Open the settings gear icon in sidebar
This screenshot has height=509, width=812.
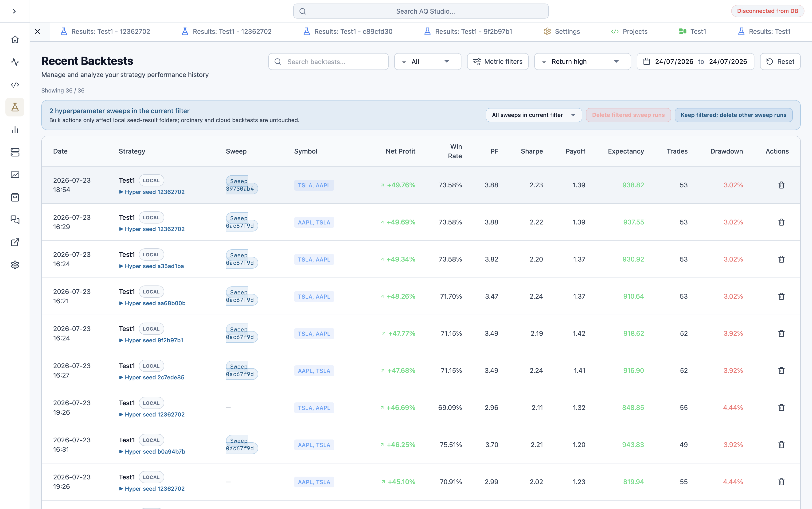(15, 265)
